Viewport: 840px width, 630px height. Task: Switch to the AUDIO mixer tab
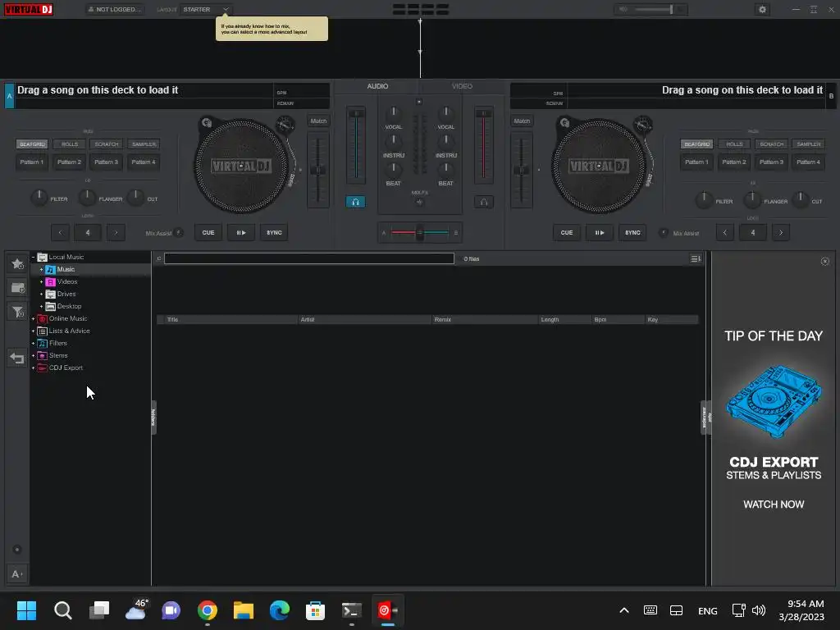[x=377, y=86]
